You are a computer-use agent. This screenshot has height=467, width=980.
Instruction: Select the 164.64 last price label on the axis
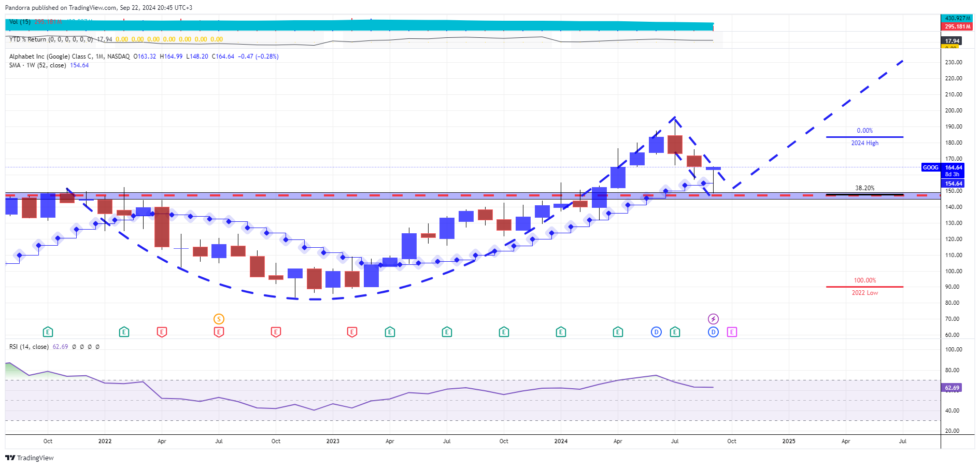pyautogui.click(x=954, y=167)
